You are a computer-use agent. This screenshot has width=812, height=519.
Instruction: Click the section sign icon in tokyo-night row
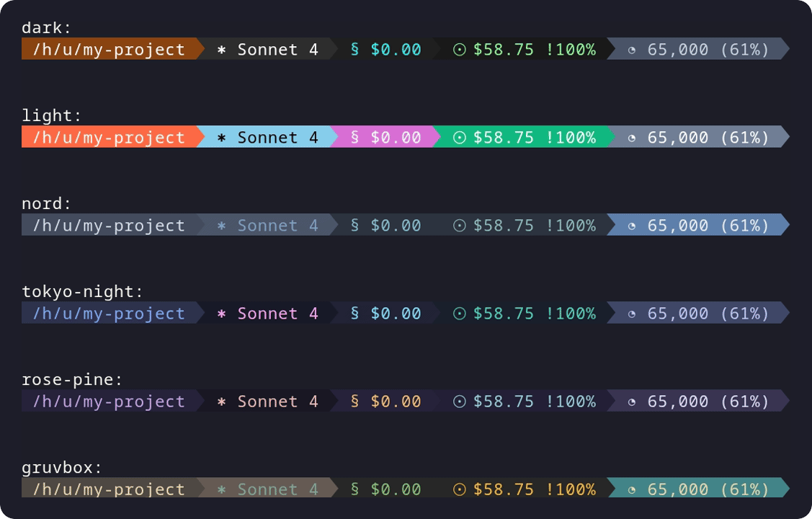point(354,314)
